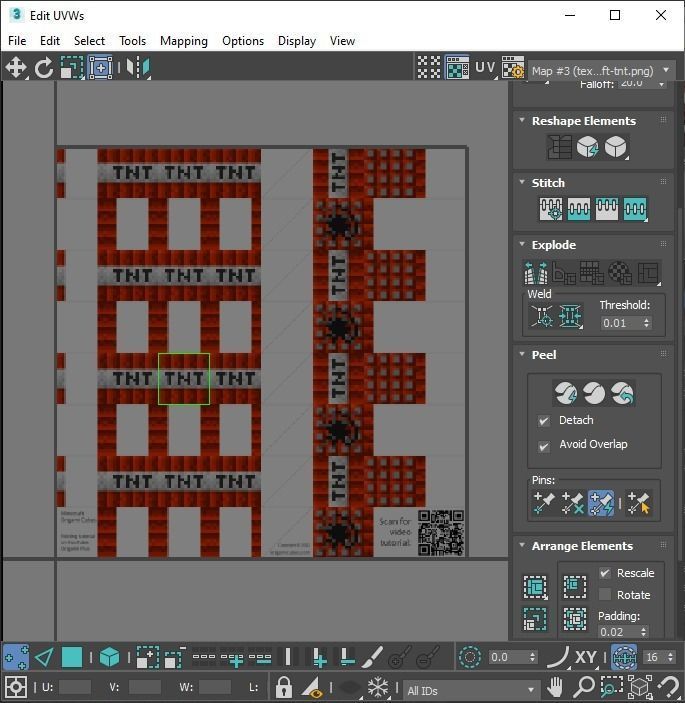Enable the Rotate checkbox

(605, 595)
